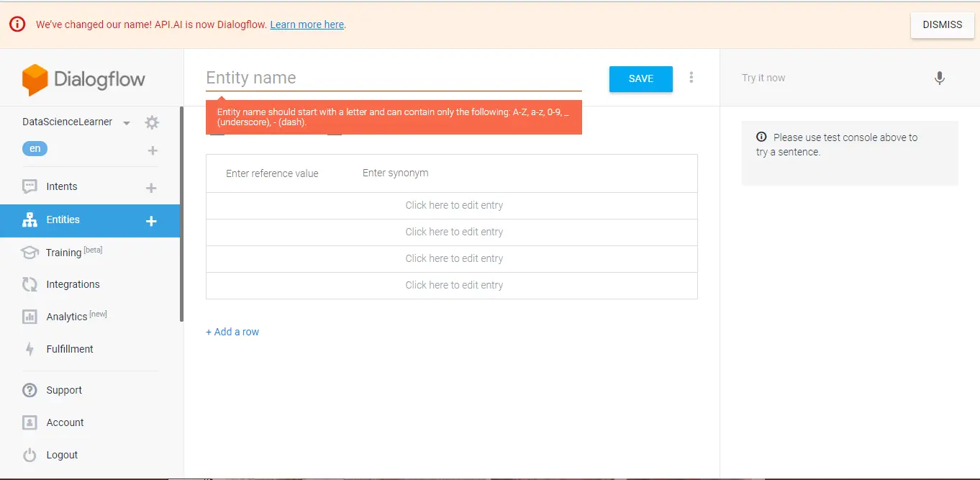The height and width of the screenshot is (480, 980).
Task: Click the red info icon in the banner
Action: (17, 24)
